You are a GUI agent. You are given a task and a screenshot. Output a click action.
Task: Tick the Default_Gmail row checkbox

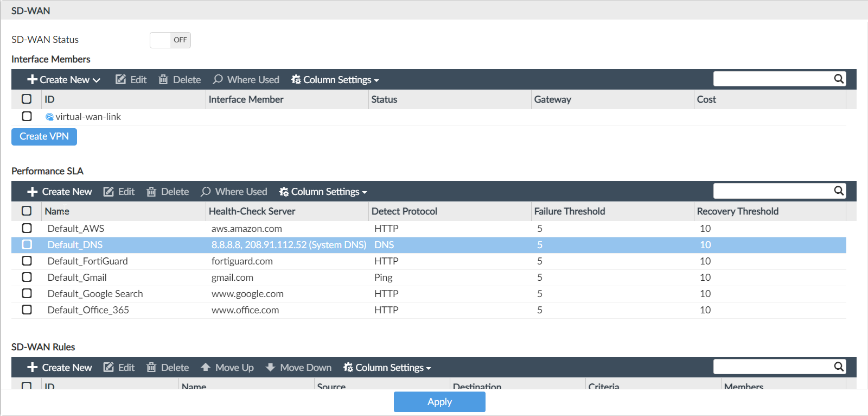tap(27, 277)
